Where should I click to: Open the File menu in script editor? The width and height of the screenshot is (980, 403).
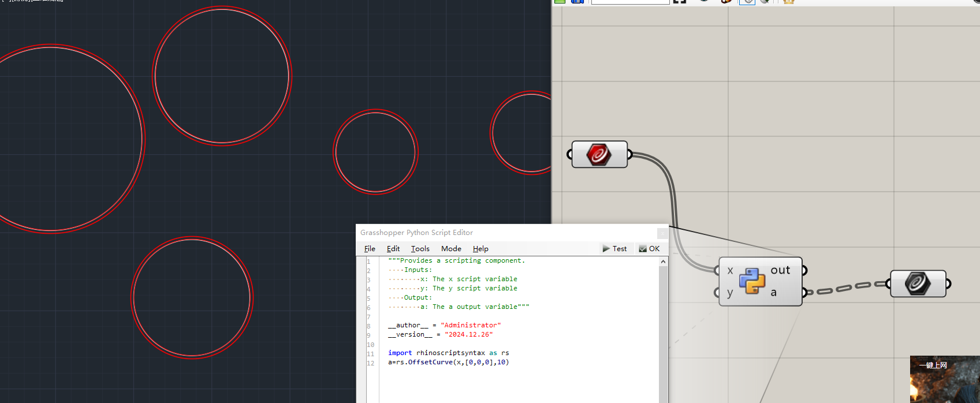[370, 249]
